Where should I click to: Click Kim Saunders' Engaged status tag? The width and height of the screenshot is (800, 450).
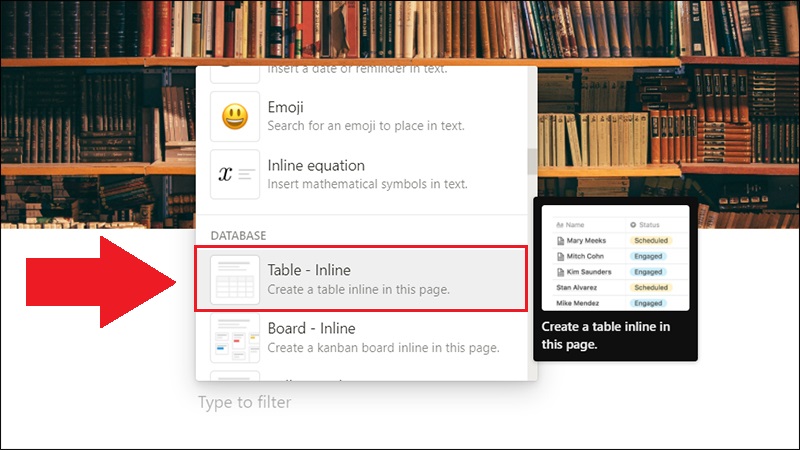pyautogui.click(x=648, y=272)
